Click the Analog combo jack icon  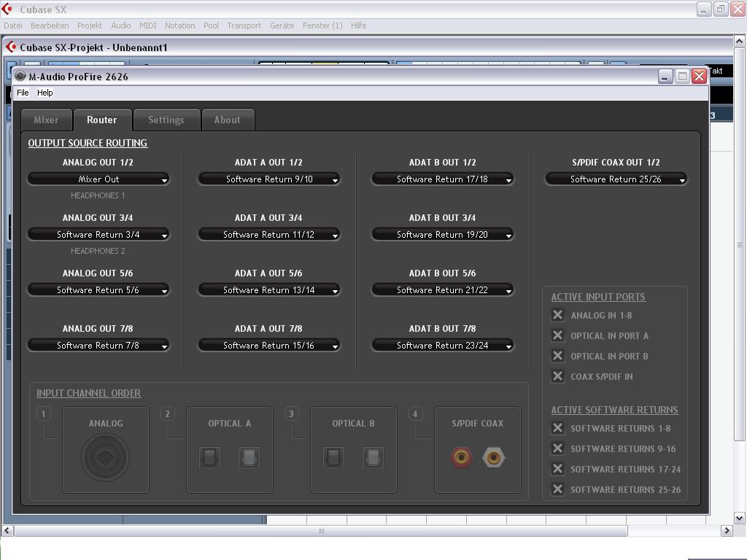[x=105, y=458]
